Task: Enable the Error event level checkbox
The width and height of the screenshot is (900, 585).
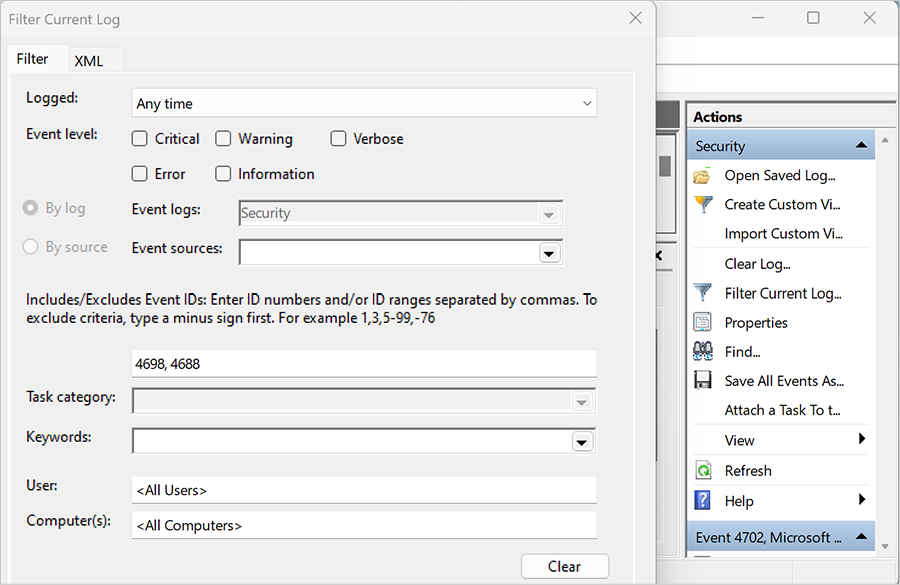Action: click(x=139, y=173)
